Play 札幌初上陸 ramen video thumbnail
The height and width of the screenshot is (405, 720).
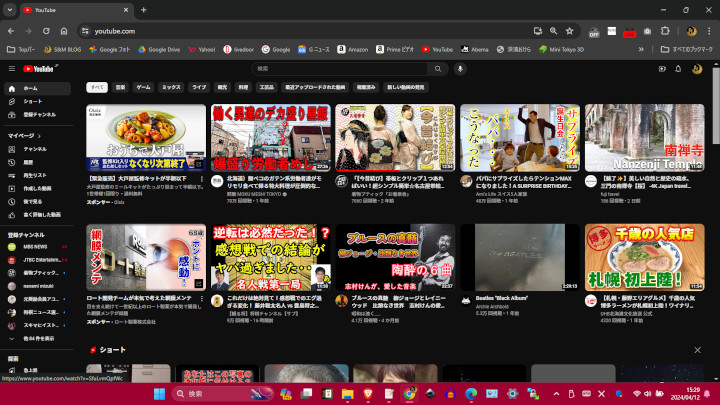(x=644, y=257)
